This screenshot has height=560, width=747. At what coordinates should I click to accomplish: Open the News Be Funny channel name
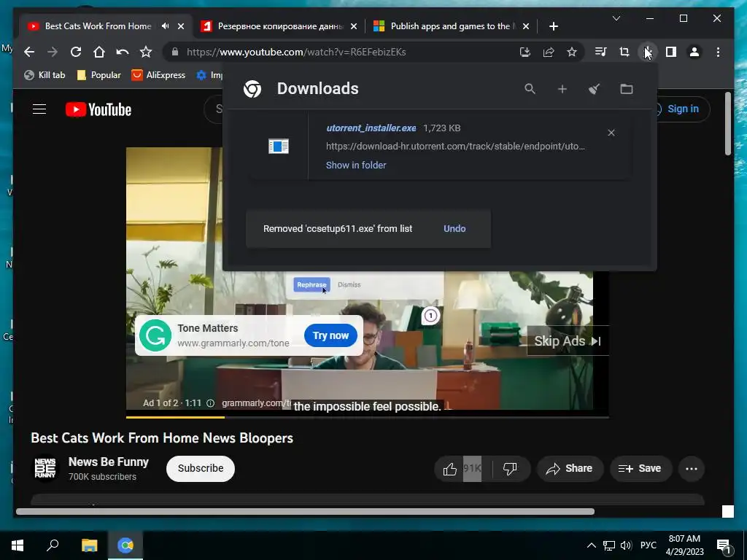click(109, 462)
